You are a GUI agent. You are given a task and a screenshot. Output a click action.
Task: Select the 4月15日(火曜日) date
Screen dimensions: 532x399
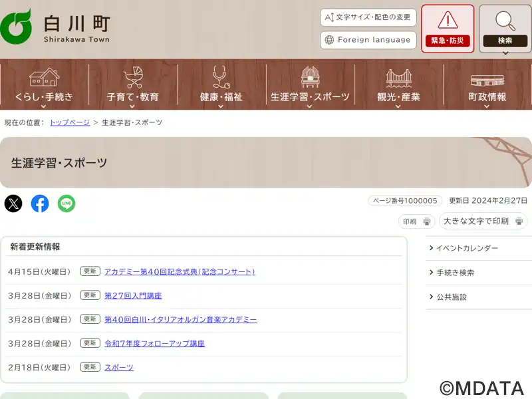click(39, 272)
